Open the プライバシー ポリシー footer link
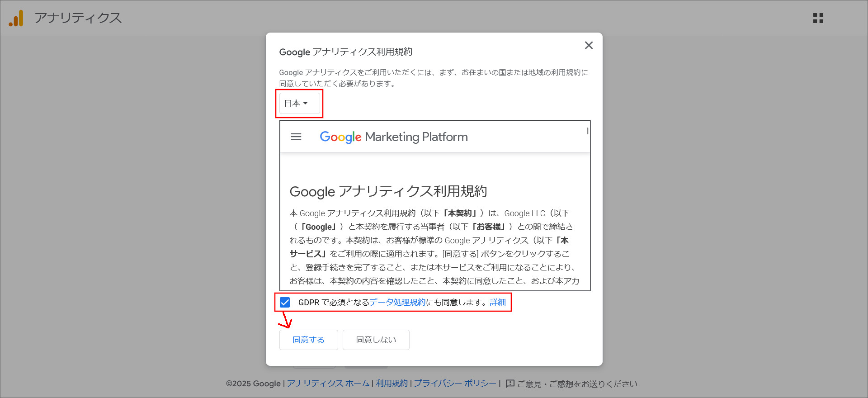 pyautogui.click(x=455, y=384)
